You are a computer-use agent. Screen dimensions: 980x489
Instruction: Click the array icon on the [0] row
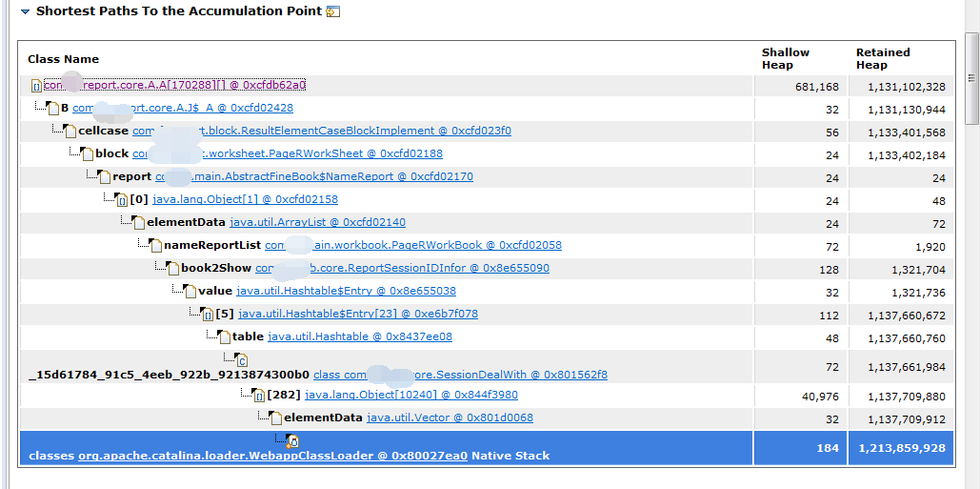(123, 200)
